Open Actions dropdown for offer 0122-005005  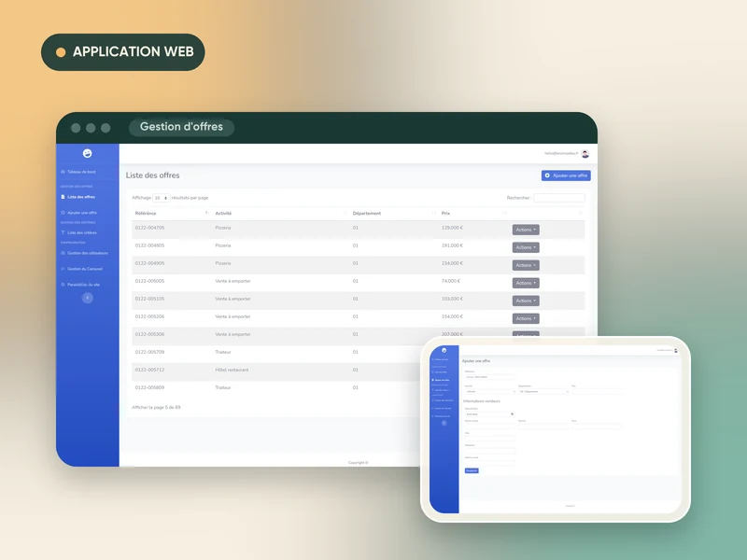pyautogui.click(x=526, y=283)
